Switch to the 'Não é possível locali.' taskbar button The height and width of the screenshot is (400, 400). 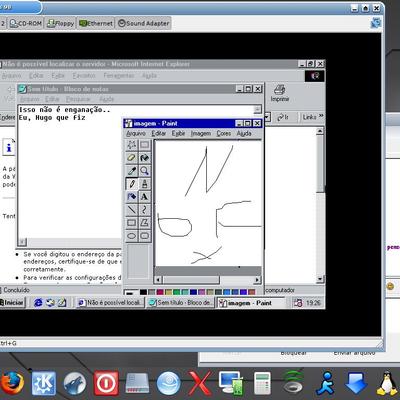click(x=110, y=303)
